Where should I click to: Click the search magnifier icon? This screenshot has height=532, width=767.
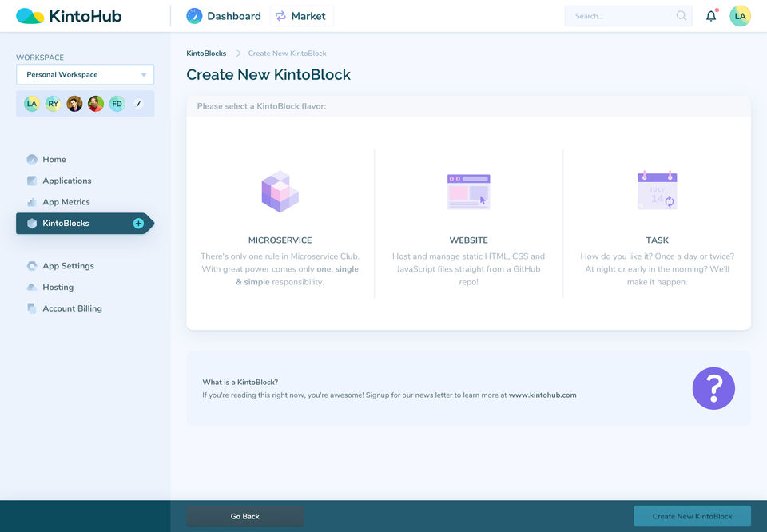pos(681,16)
